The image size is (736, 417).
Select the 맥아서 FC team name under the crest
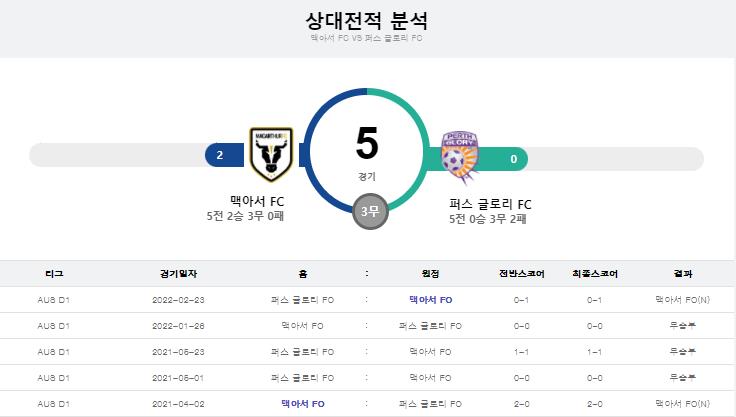click(x=257, y=201)
